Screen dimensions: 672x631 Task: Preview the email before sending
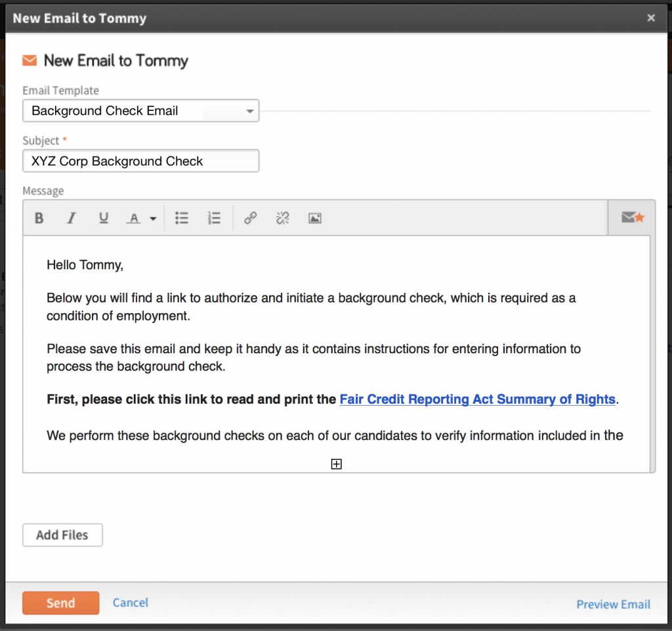(613, 604)
